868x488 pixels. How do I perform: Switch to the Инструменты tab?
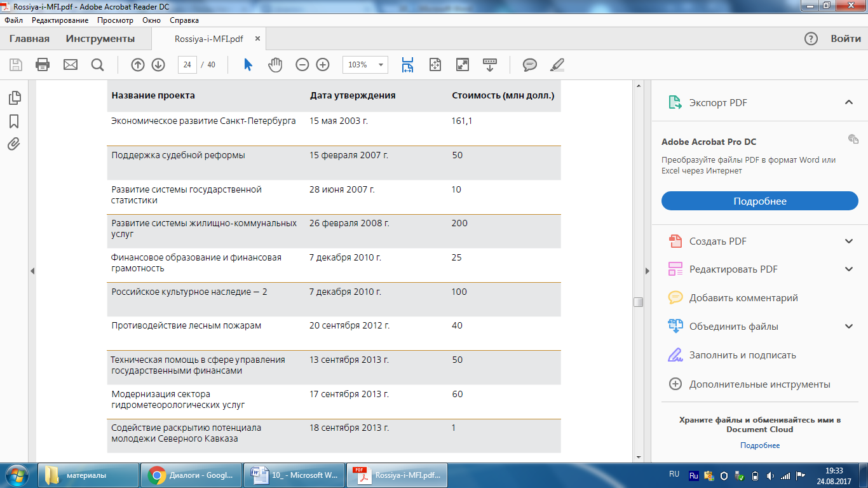click(100, 39)
